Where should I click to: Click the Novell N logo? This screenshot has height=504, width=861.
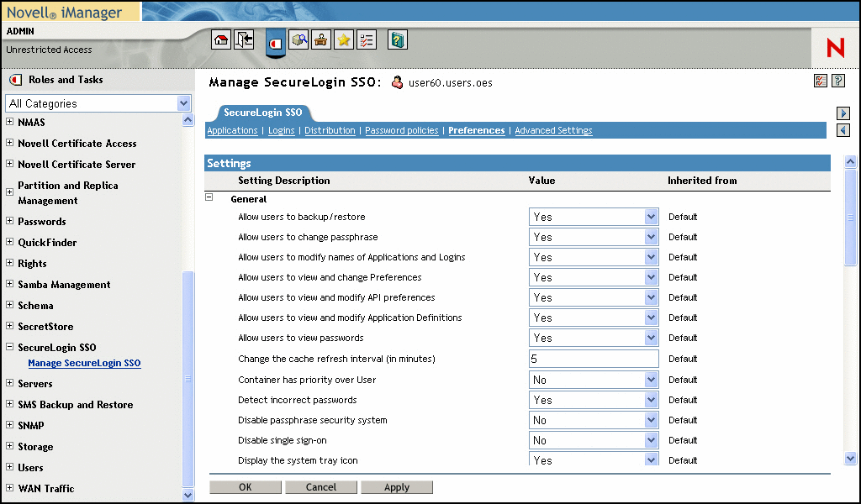click(x=835, y=48)
